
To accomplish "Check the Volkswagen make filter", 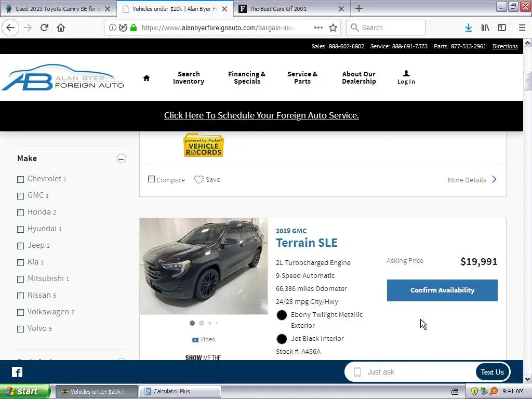I will click(21, 312).
